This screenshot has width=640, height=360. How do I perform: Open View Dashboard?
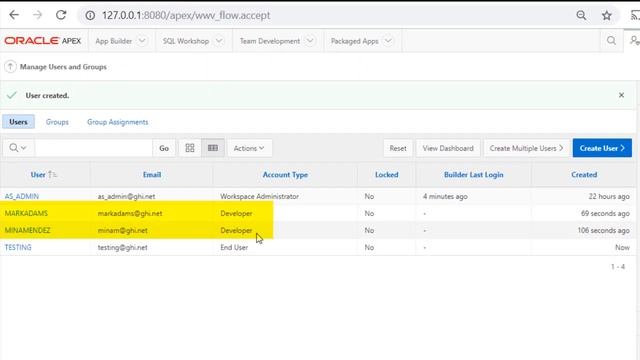(x=448, y=148)
